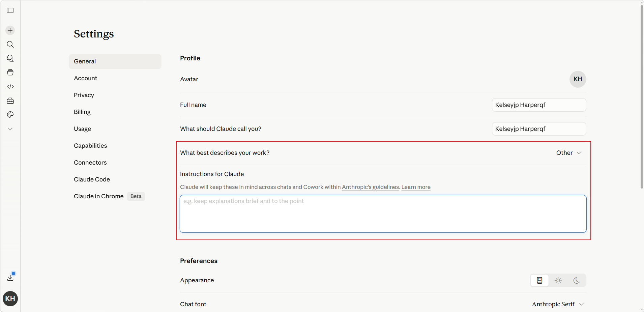Click the download app icon
This screenshot has width=644, height=312.
[10, 277]
